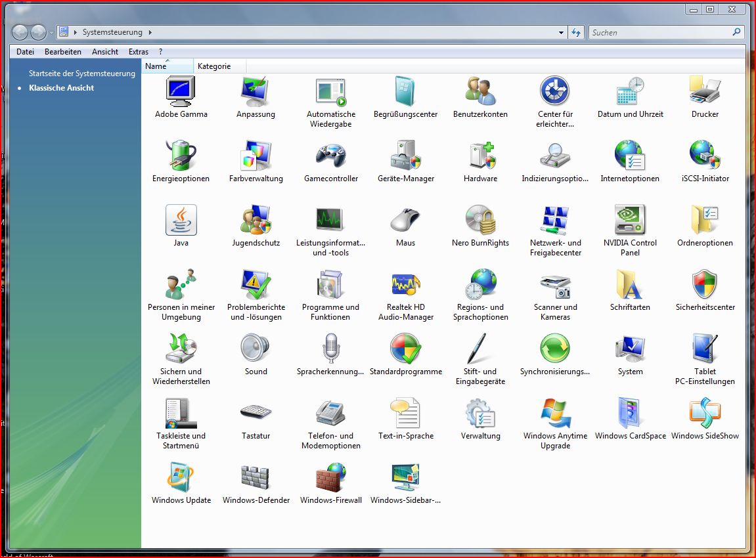
Task: Open the ? help menu
Action: [160, 52]
